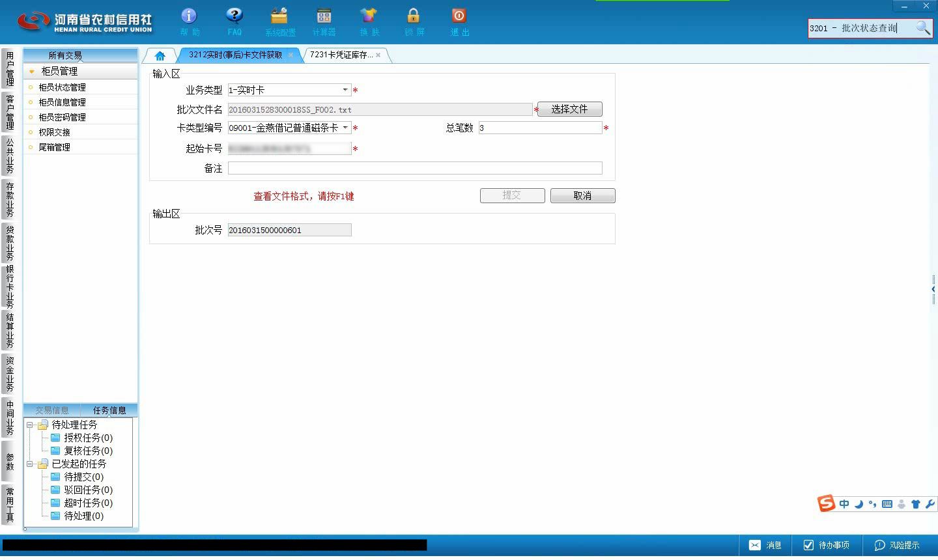Switch to 7231卡凭证库存 tab
The width and height of the screenshot is (938, 560).
pos(341,55)
